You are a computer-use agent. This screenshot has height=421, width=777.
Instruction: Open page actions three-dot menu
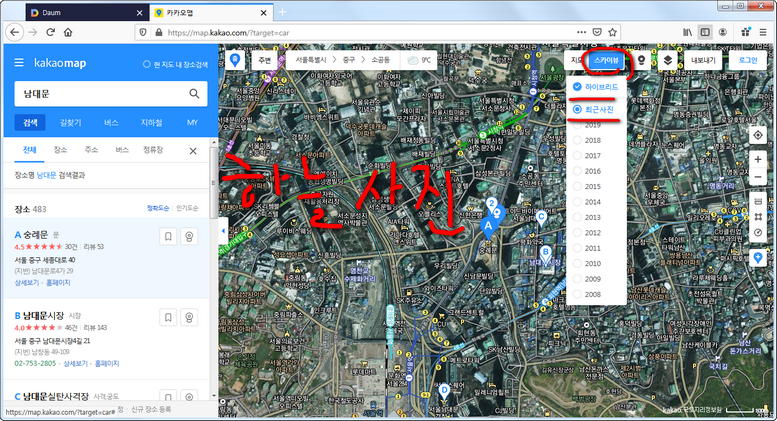(x=581, y=33)
